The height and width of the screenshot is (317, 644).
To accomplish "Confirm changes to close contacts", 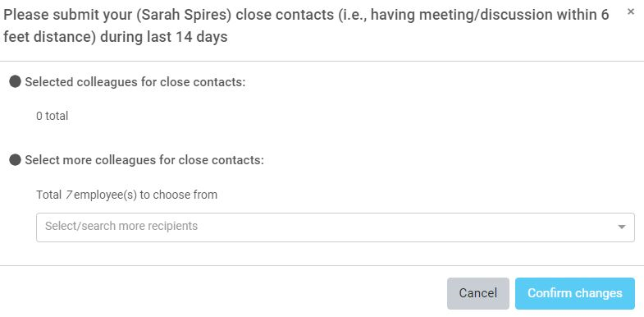I will click(575, 293).
